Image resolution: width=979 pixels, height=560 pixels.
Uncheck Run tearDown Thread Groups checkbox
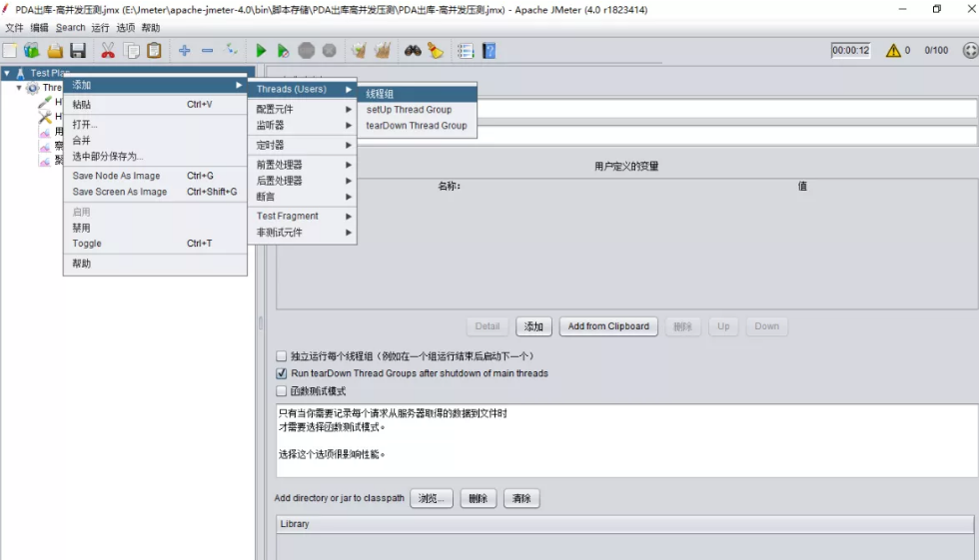[282, 373]
